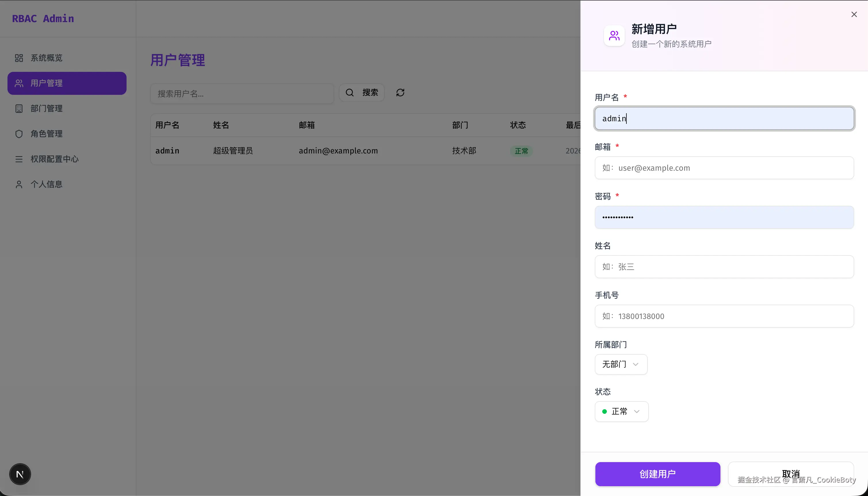This screenshot has width=868, height=496.
Task: Click into the 手机号 input field
Action: click(x=724, y=316)
